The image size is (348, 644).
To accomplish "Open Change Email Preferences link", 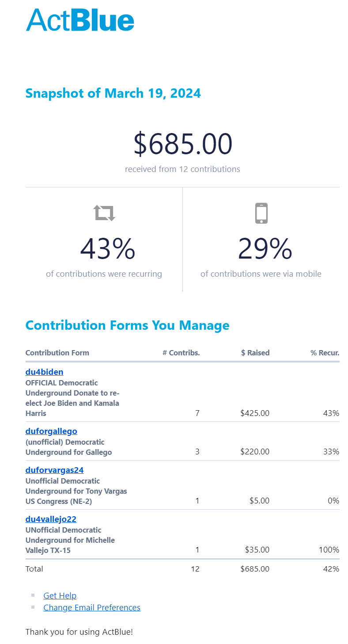I will point(92,608).
